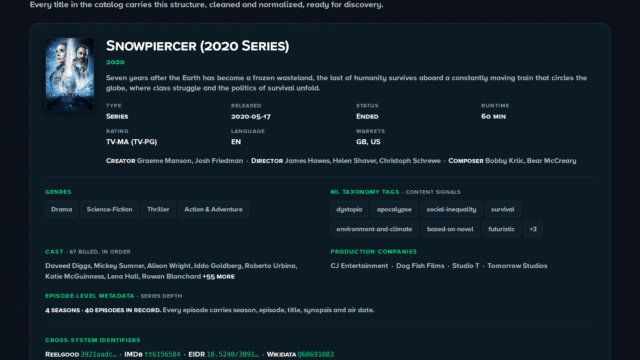
Task: Click the based-on-novel taxonomy tag
Action: click(450, 229)
